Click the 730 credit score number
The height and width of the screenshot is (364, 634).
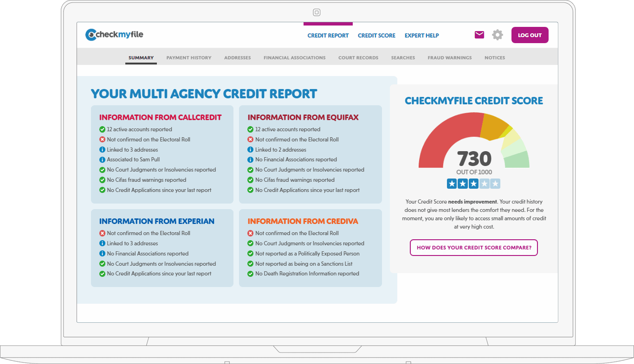pos(474,159)
